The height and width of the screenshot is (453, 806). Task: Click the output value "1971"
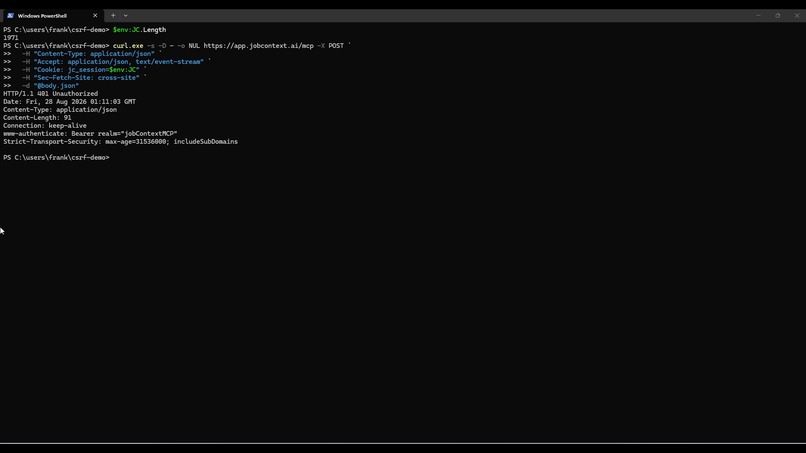pos(11,38)
